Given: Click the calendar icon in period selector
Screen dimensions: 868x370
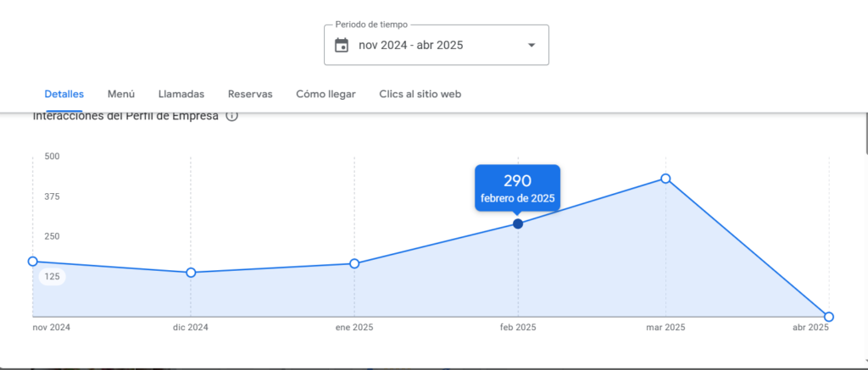Looking at the screenshot, I should pos(342,45).
